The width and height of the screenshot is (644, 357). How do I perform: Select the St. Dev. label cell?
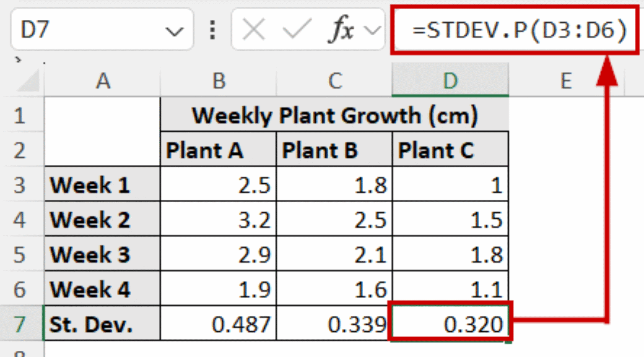point(102,323)
